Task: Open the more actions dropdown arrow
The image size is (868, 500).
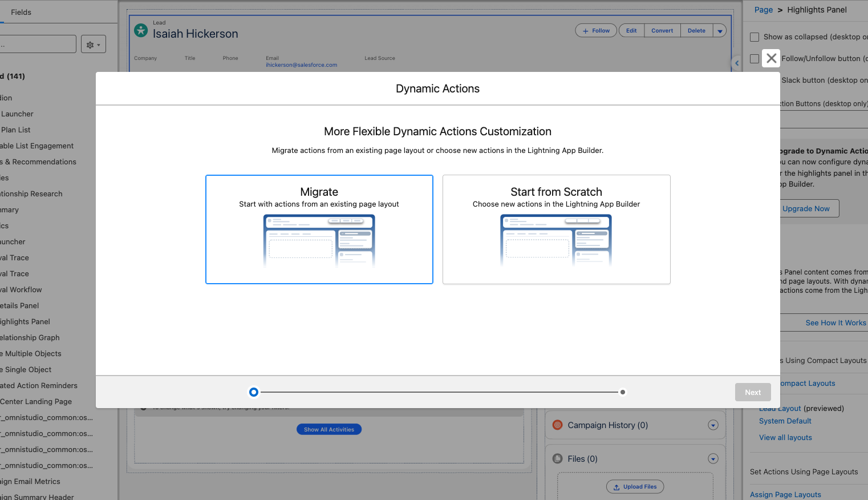Action: point(720,31)
